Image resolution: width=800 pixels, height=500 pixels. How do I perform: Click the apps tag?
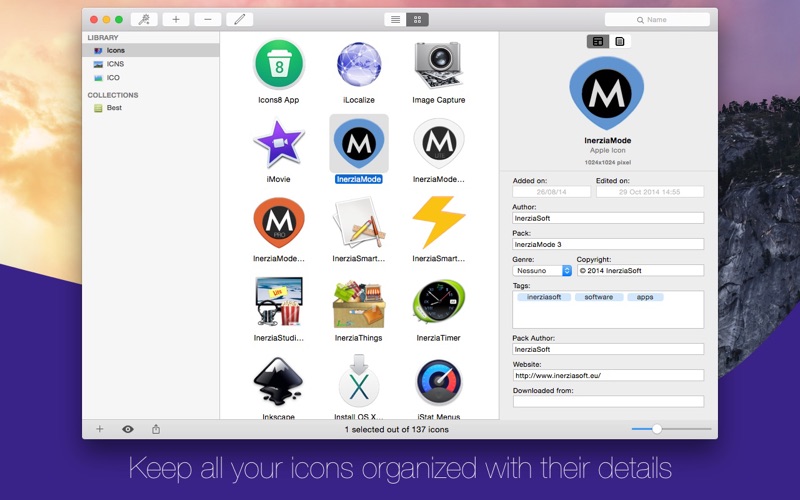pos(645,297)
